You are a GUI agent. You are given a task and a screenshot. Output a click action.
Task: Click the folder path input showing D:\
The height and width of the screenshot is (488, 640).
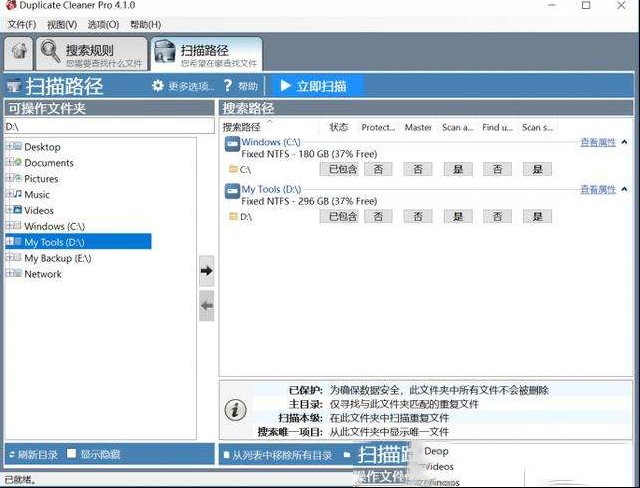109,126
